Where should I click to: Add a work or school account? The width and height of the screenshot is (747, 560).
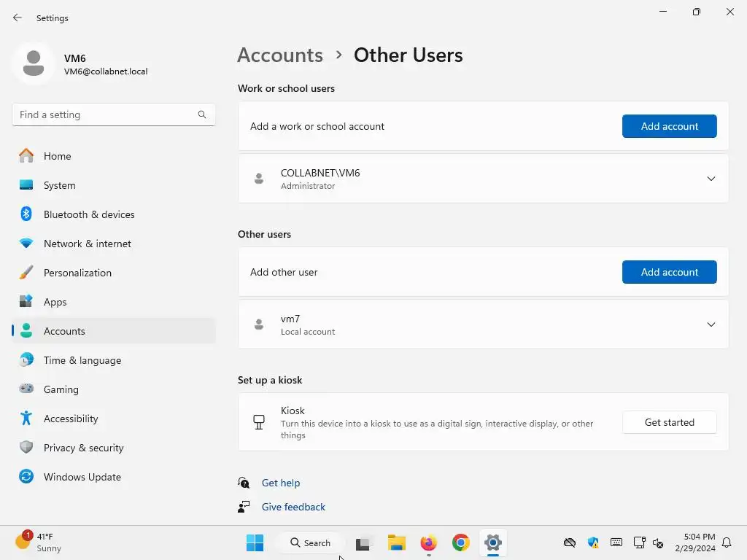click(669, 126)
